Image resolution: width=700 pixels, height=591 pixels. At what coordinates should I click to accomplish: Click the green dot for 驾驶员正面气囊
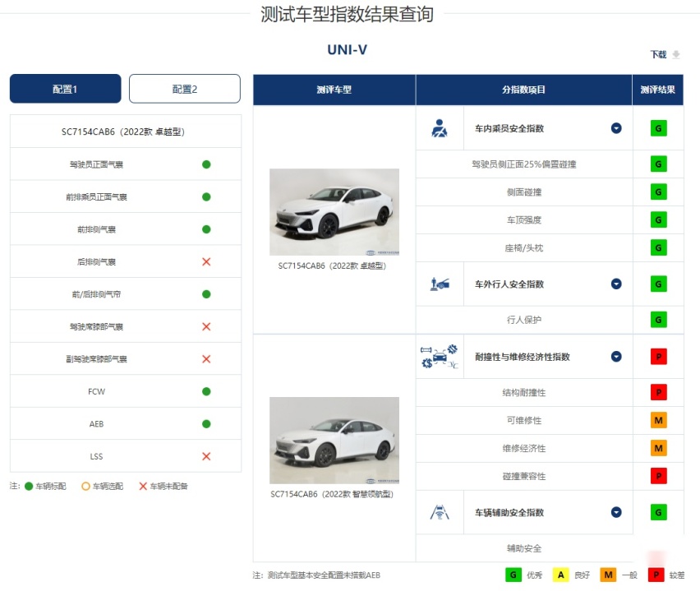coord(206,164)
